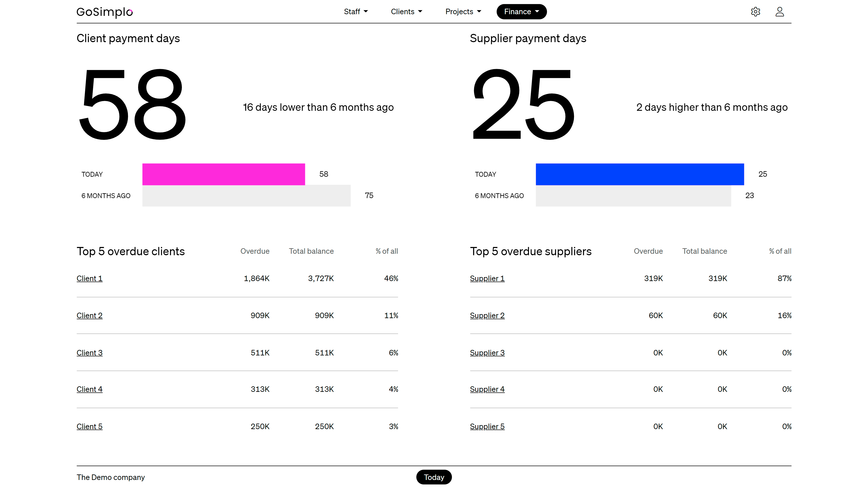Click the Client 2 row link
Viewport: 868px width, 488px height.
pyautogui.click(x=89, y=315)
